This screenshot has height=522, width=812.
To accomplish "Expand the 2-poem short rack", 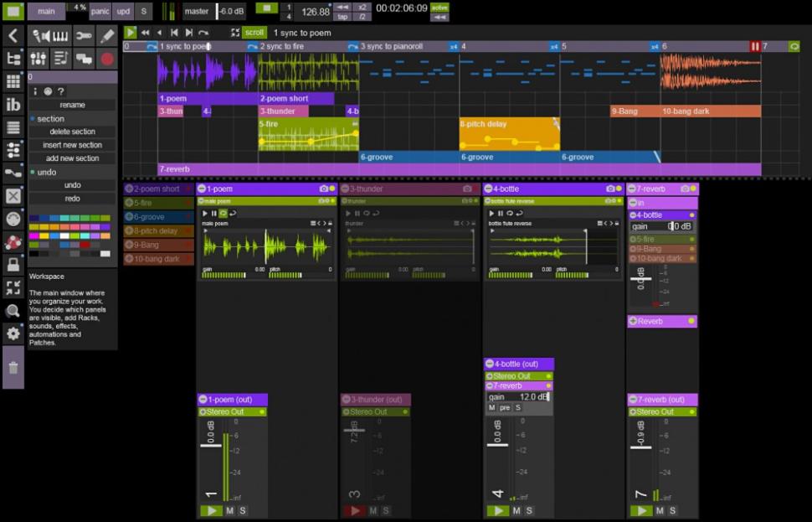I will (x=129, y=189).
